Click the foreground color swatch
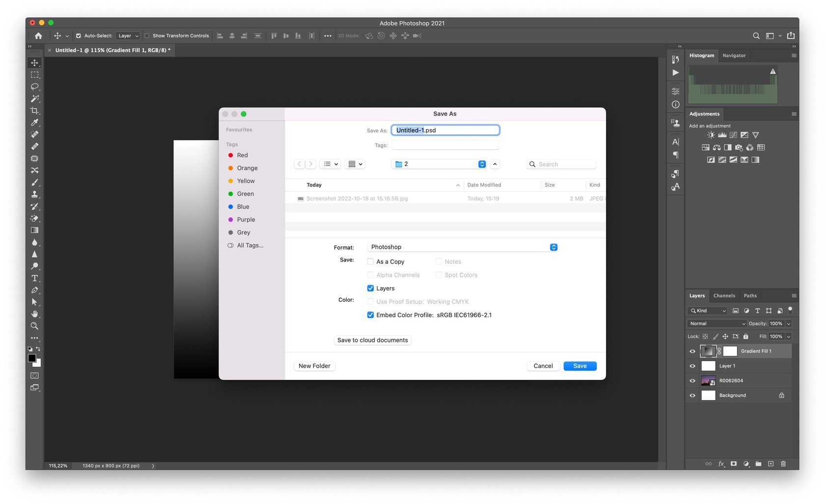This screenshot has height=504, width=825. tap(32, 358)
